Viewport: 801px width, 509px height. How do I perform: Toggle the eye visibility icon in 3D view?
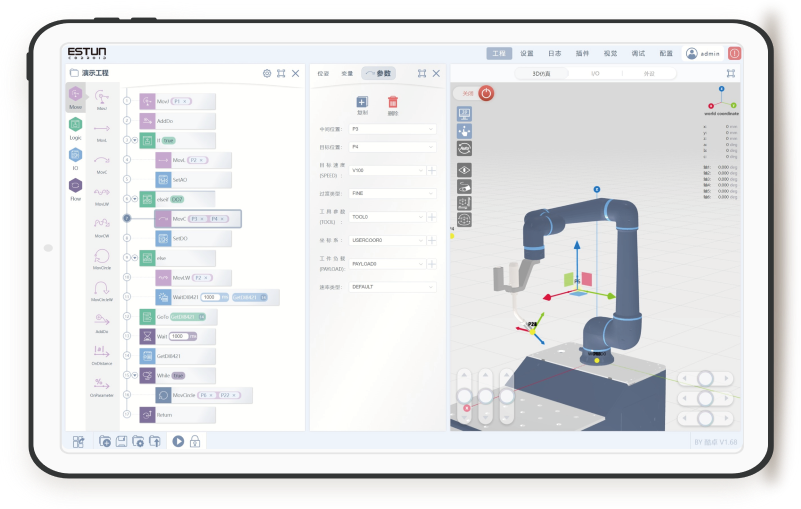click(x=464, y=170)
